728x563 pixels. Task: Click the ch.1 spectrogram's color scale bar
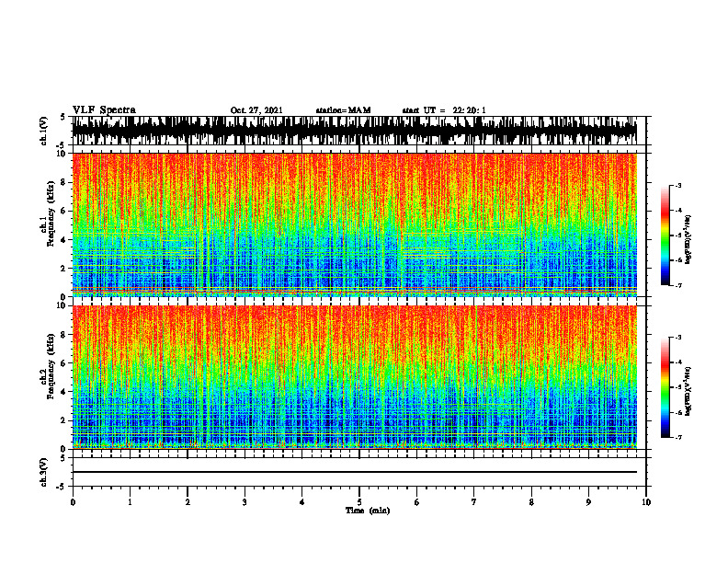(x=665, y=236)
